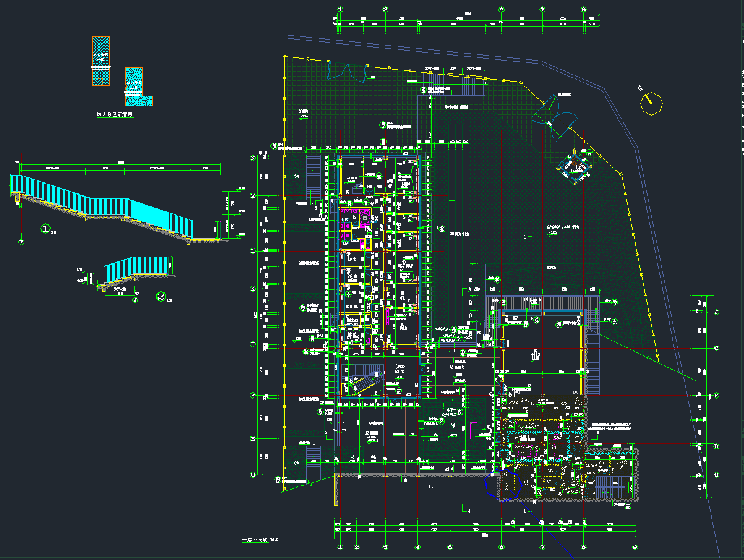Select grid axis bubble 4 in bottom row

(417, 547)
